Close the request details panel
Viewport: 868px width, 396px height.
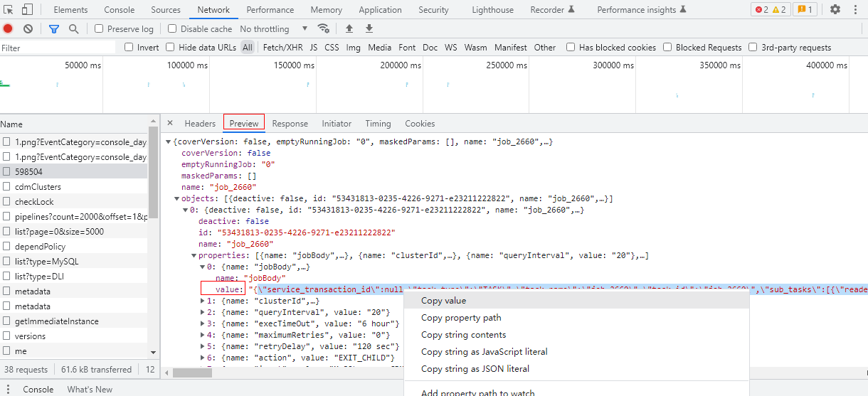[169, 124]
